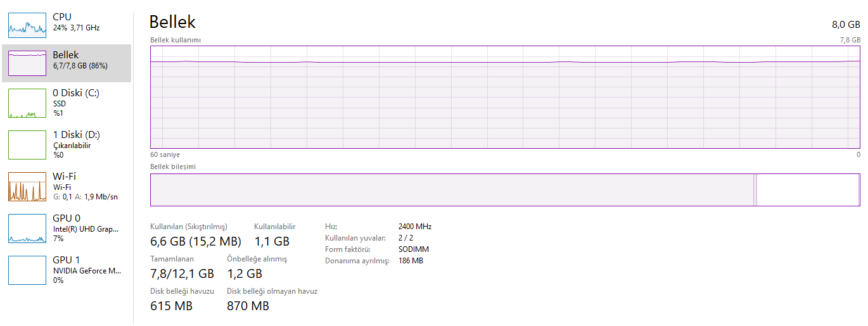Image resolution: width=868 pixels, height=326 pixels.
Task: Click the 0 Diski (C:) graph thumbnail
Action: [27, 103]
